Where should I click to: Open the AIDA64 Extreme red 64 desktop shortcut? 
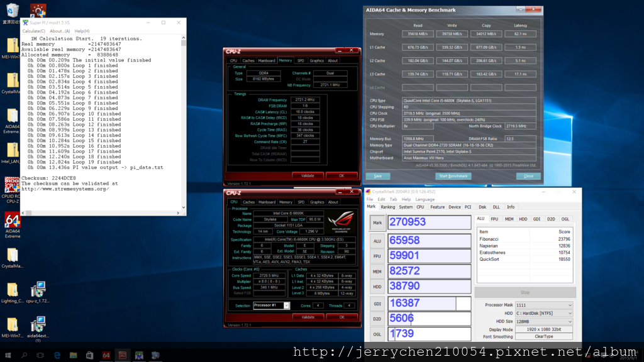click(13, 225)
